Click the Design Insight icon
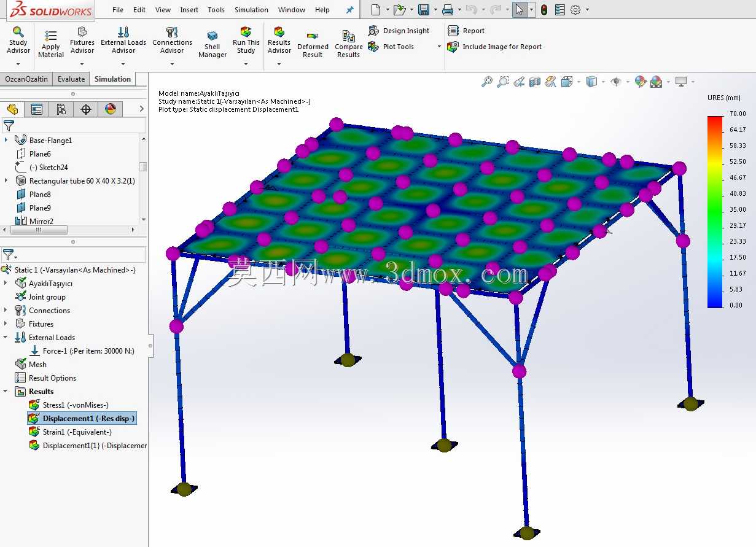Screen dimensions: 756x547 pos(373,31)
